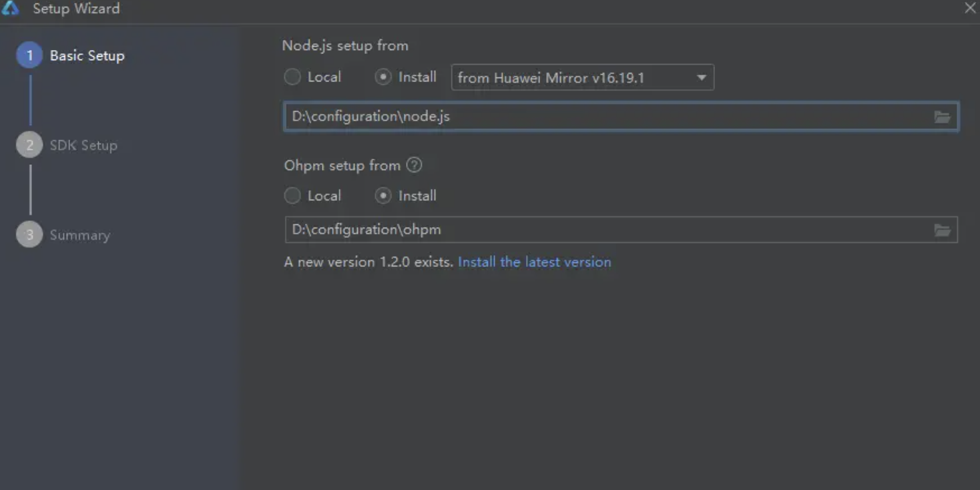Open folder browser for Ohpm path
The image size is (980, 490).
coord(942,230)
